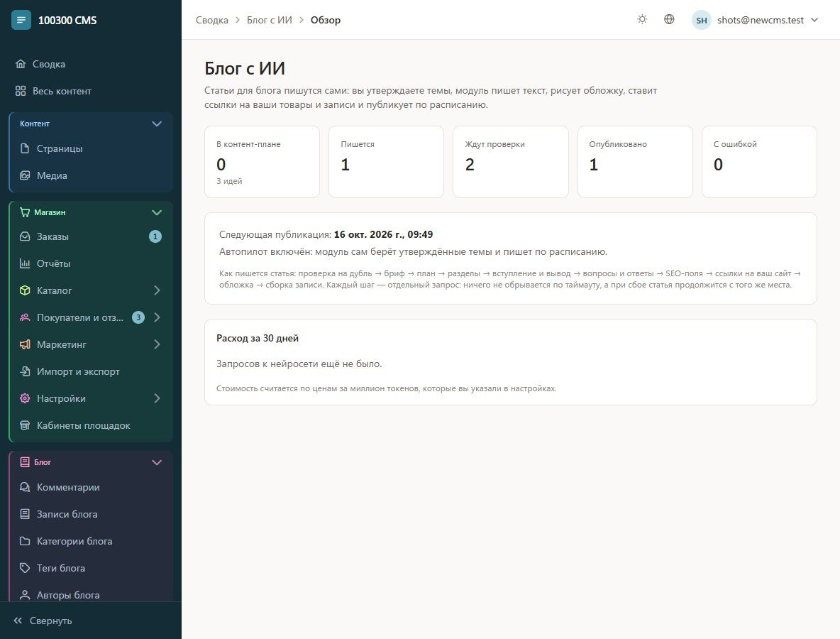This screenshot has width=840, height=639.
Task: Open the Опубликовано stat card
Action: (635, 162)
